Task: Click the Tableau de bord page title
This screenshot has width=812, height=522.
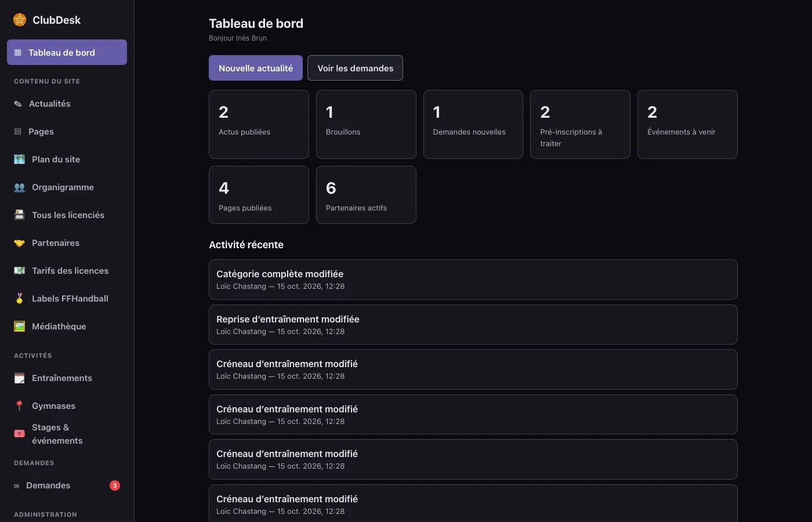Action: 256,23
